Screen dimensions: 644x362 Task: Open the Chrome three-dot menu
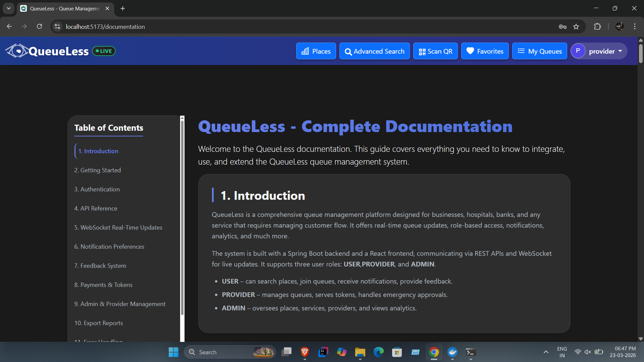point(635,26)
